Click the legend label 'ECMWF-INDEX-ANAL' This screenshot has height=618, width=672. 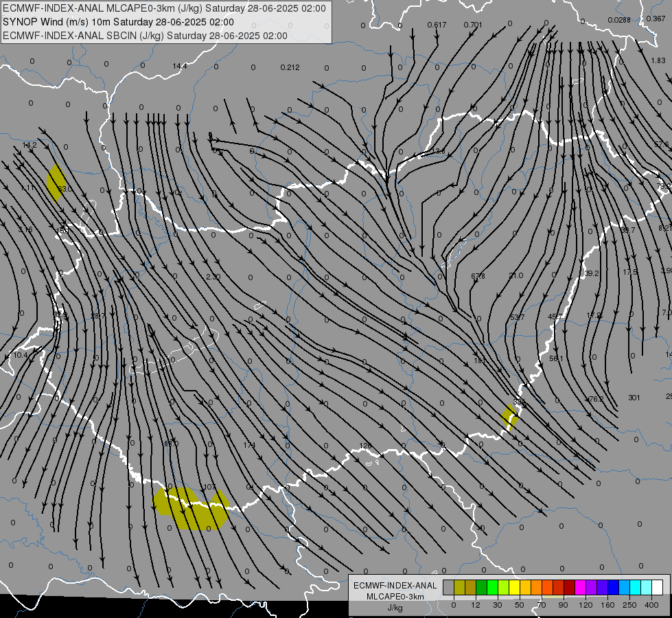[x=395, y=586]
